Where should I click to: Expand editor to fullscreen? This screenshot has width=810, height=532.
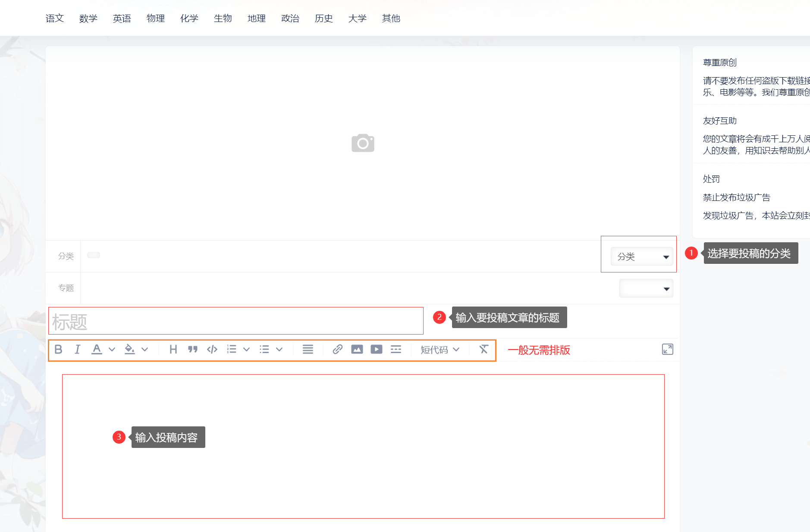click(x=667, y=349)
